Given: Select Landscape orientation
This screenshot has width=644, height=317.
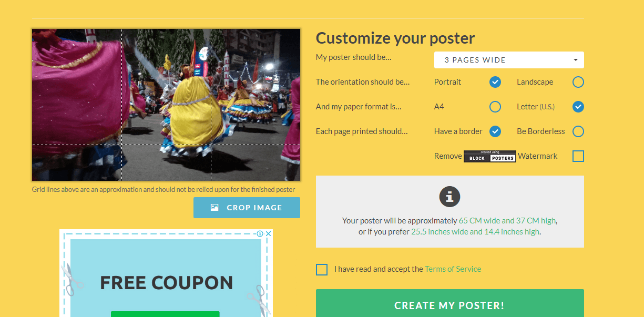Looking at the screenshot, I should pos(578,82).
